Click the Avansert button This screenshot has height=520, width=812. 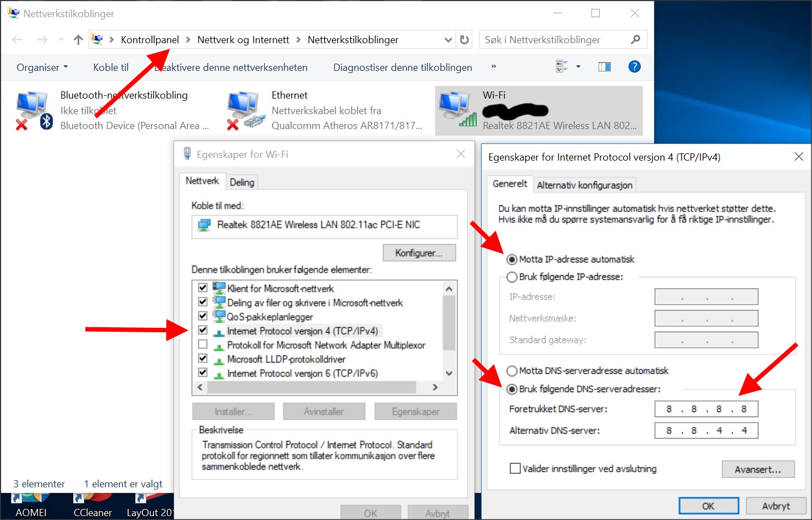pos(758,469)
